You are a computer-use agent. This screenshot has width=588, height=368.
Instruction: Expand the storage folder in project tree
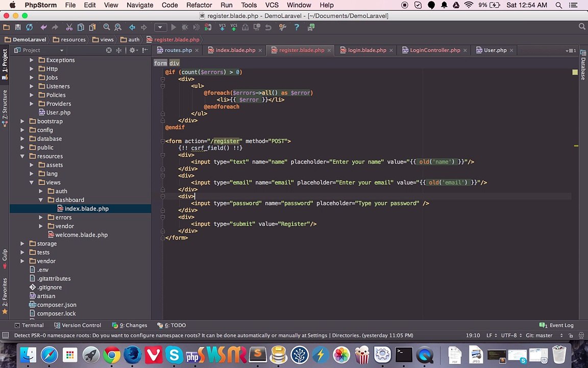coord(22,244)
